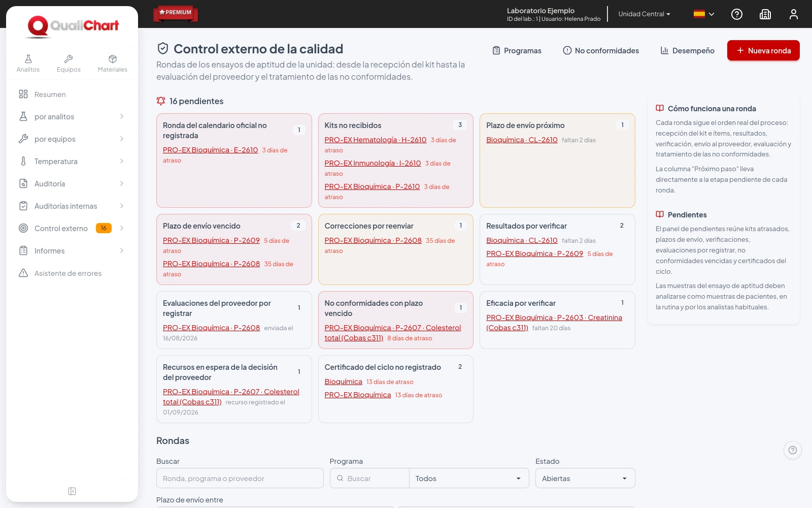Open the user profile icon
This screenshot has height=508, width=812.
794,14
